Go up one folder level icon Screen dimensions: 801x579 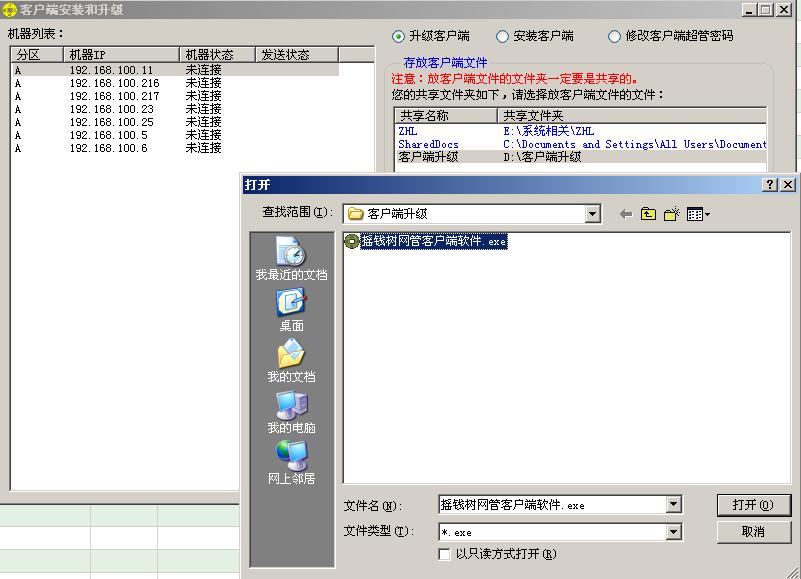tap(648, 214)
